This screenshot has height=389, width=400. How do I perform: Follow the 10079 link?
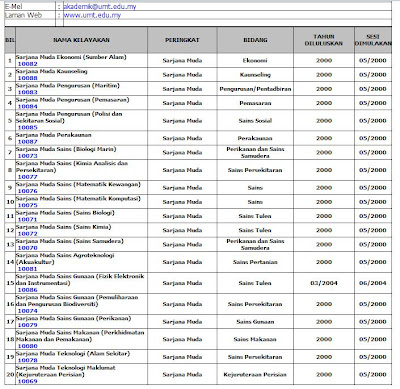(x=28, y=325)
